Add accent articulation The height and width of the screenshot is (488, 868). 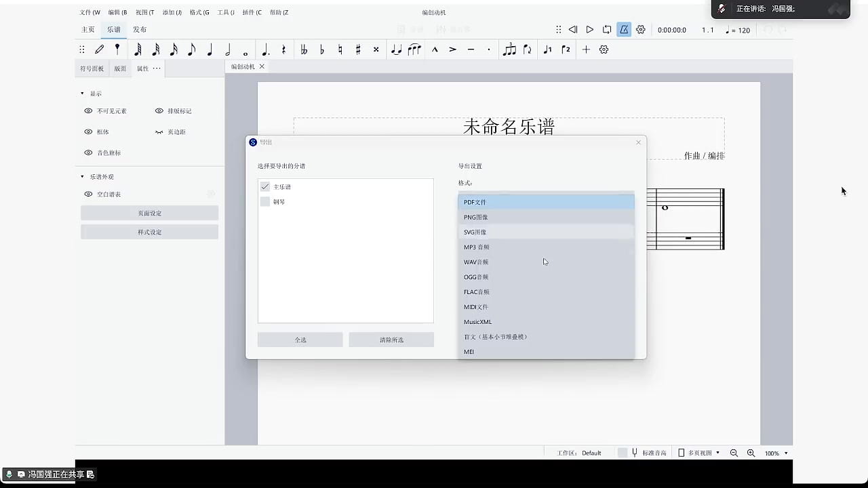[453, 49]
